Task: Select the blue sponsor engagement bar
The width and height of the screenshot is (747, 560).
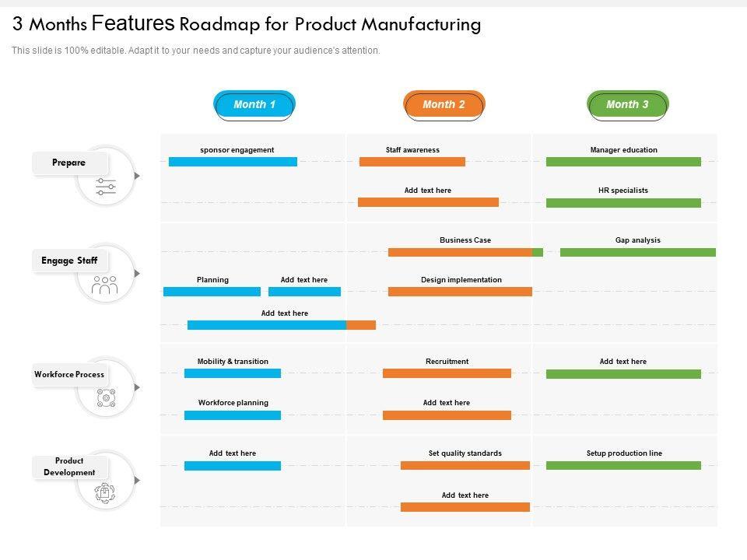Action: tap(233, 162)
